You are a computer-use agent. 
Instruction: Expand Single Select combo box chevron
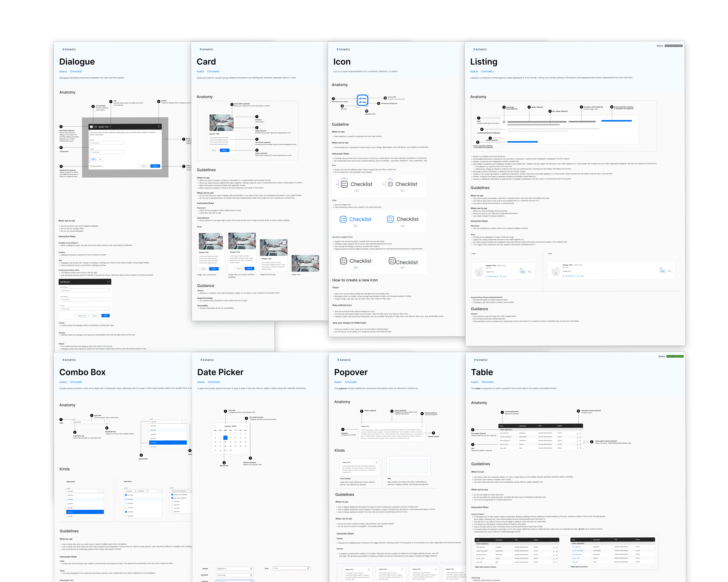coord(101,491)
